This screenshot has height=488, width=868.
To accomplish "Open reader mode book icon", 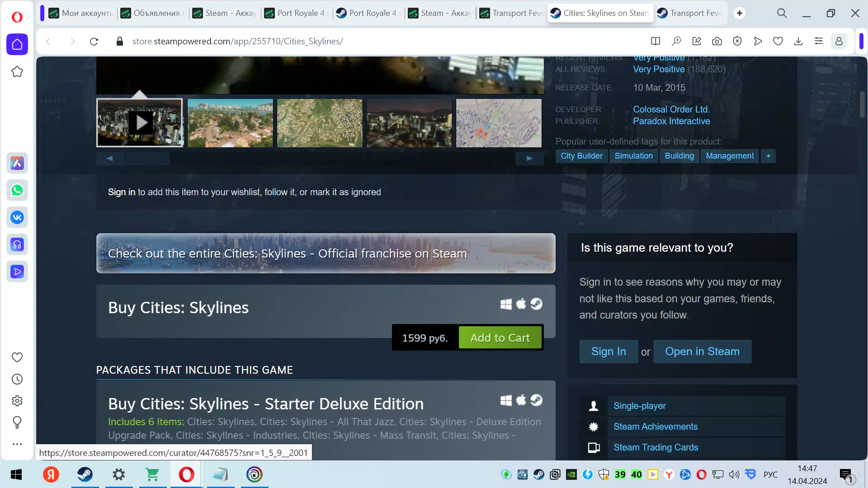I will coord(656,42).
